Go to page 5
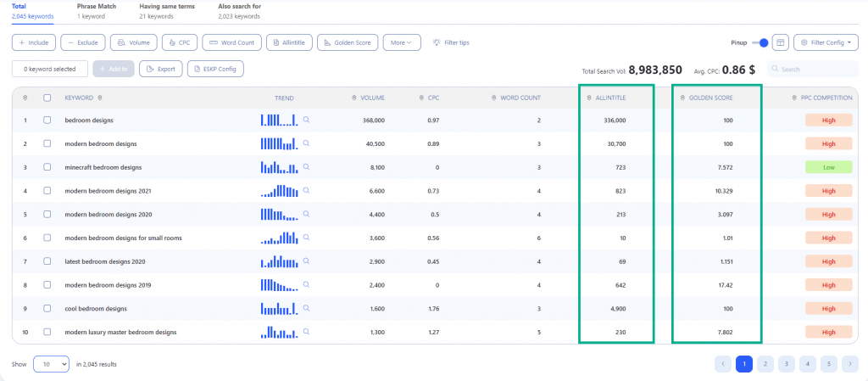This screenshot has height=381, width=868. [829, 364]
